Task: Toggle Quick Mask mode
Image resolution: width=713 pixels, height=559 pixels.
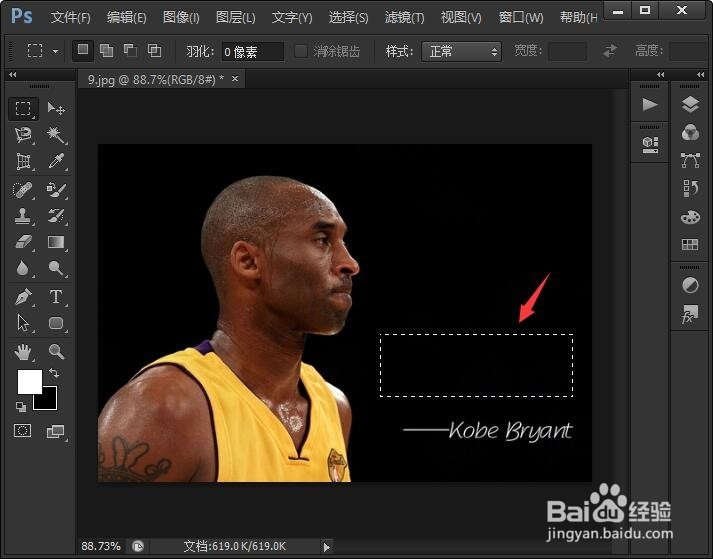Action: coord(23,430)
